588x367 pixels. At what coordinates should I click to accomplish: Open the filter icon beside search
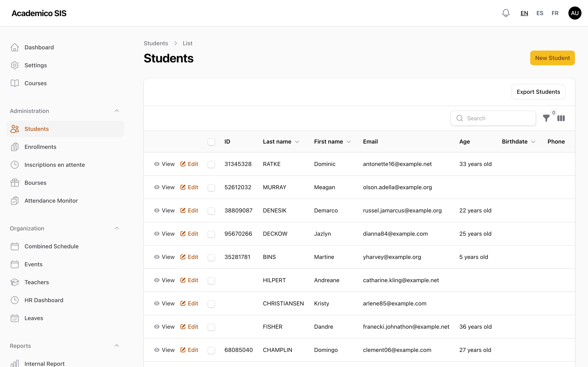coord(546,118)
